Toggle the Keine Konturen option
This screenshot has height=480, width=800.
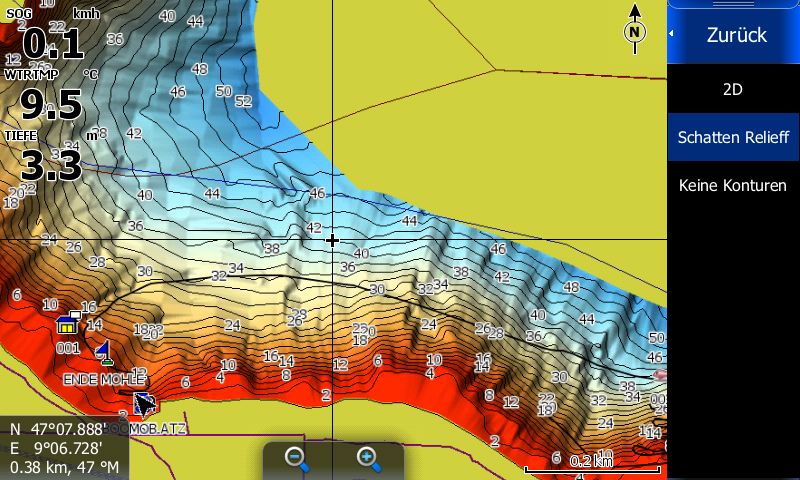point(733,185)
